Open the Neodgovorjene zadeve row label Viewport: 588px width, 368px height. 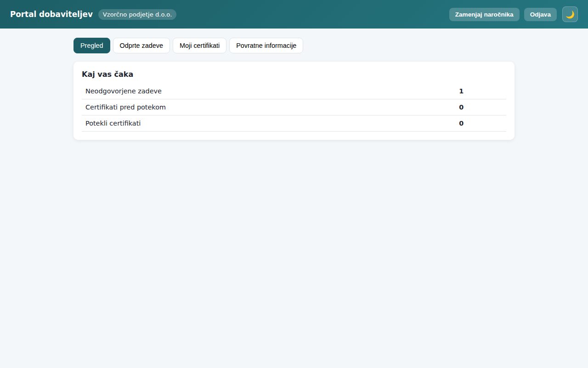click(x=124, y=91)
